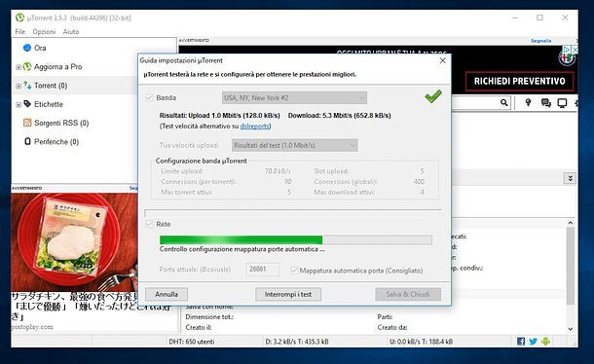Toggle Mappatura automatica porta checkbox
Viewport: 594px width, 364px height.
tap(294, 271)
